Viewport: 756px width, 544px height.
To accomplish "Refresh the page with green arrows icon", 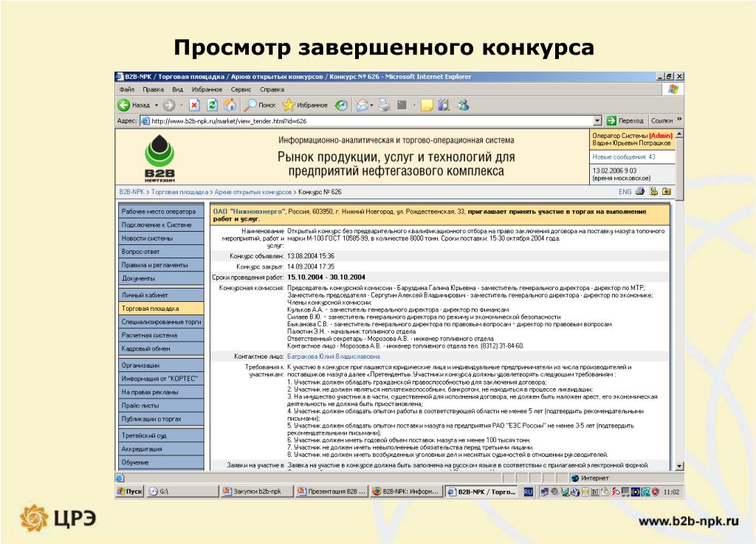I will tap(212, 105).
